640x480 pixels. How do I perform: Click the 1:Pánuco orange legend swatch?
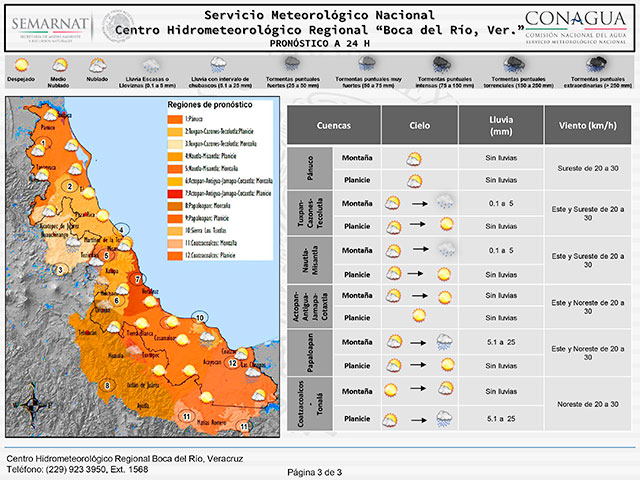[x=174, y=120]
